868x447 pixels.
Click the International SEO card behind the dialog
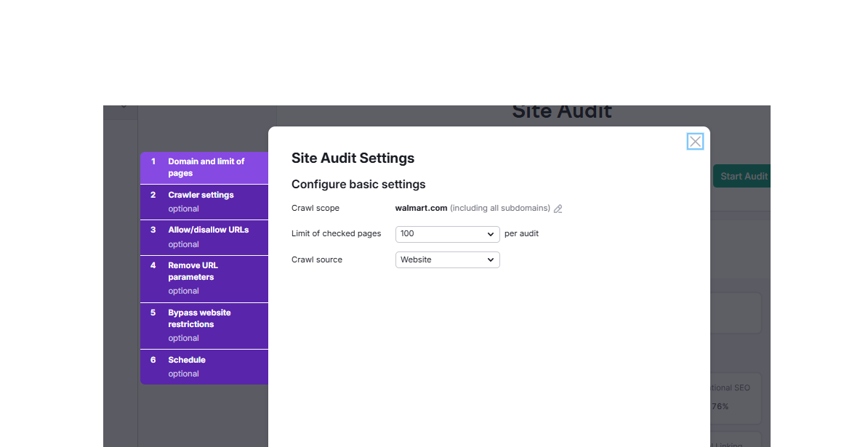(x=736, y=397)
